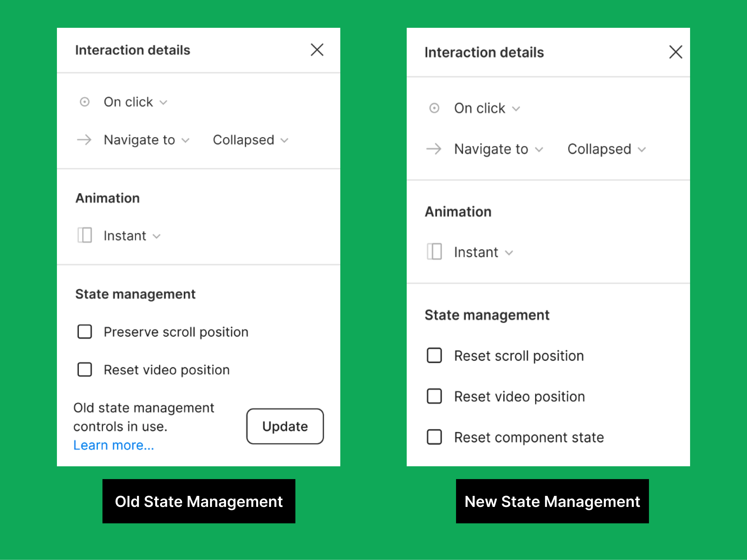The image size is (747, 560).
Task: Select the On click radio icon in new panel
Action: click(435, 108)
